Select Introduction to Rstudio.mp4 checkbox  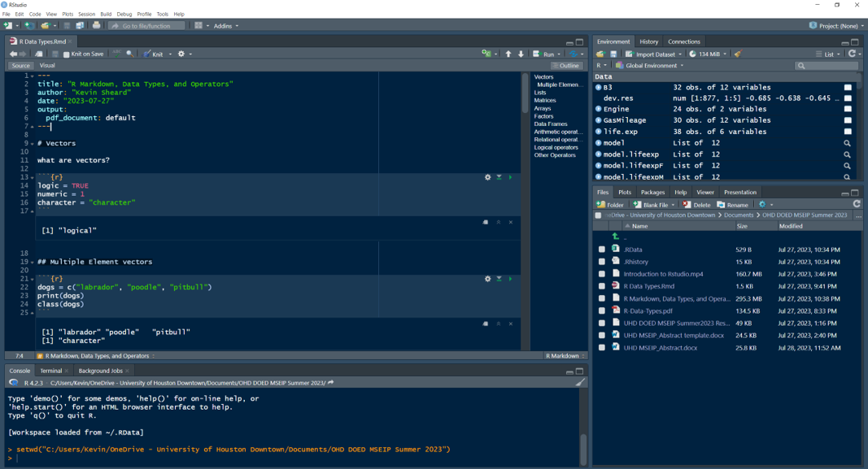tap(602, 274)
